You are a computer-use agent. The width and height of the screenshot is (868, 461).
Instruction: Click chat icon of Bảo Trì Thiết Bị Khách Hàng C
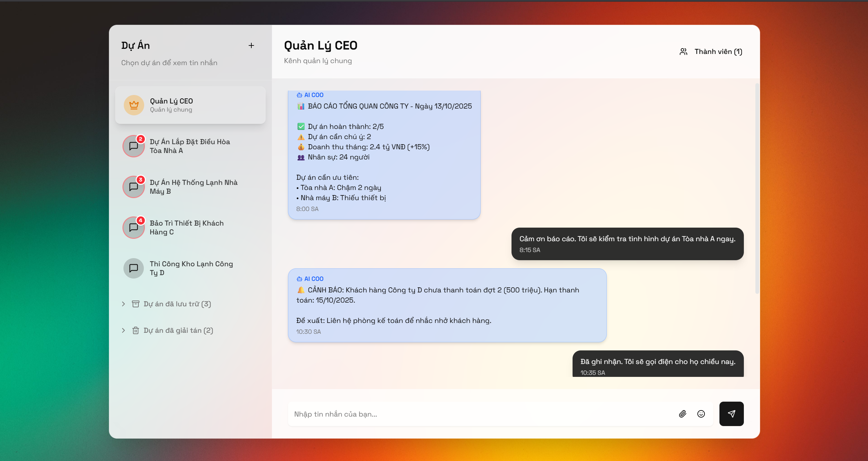(x=133, y=228)
